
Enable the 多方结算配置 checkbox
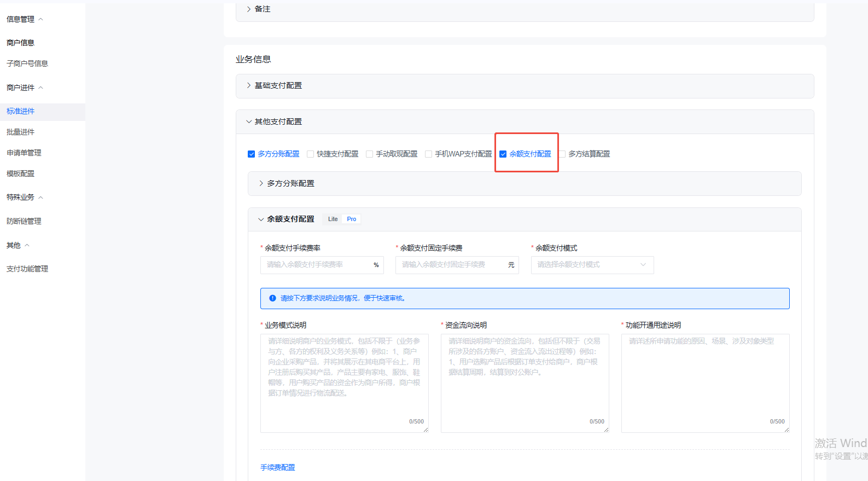tap(562, 154)
